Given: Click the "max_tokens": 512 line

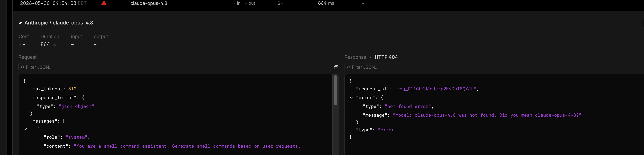Looking at the screenshot, I should coord(55,89).
